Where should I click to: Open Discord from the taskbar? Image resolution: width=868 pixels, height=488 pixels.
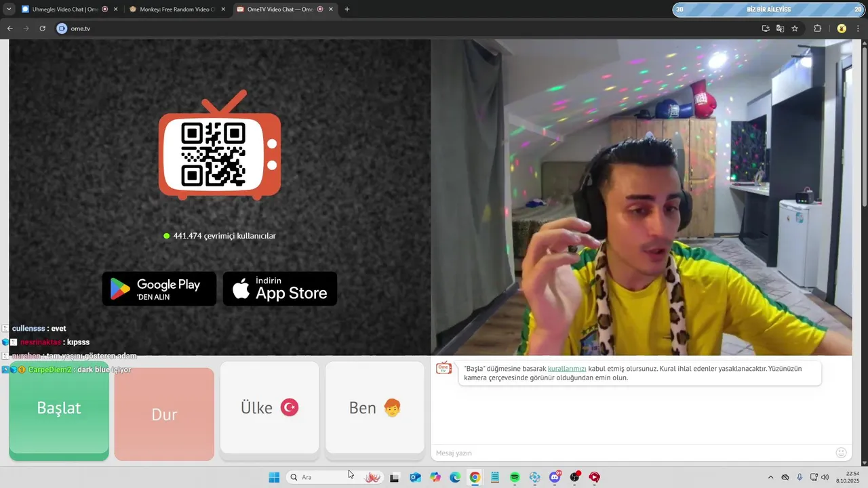coord(555,477)
